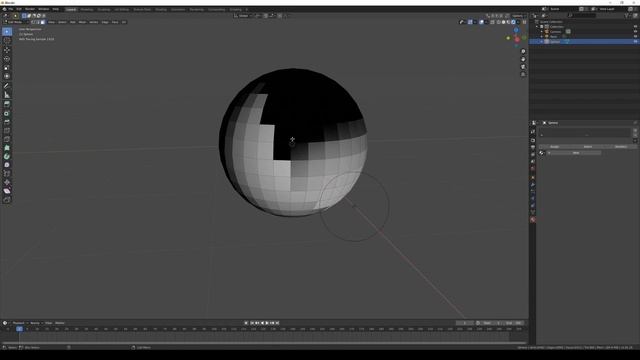Image resolution: width=640 pixels, height=360 pixels.
Task: Open the viewport shading options dropdown
Action: tap(518, 22)
